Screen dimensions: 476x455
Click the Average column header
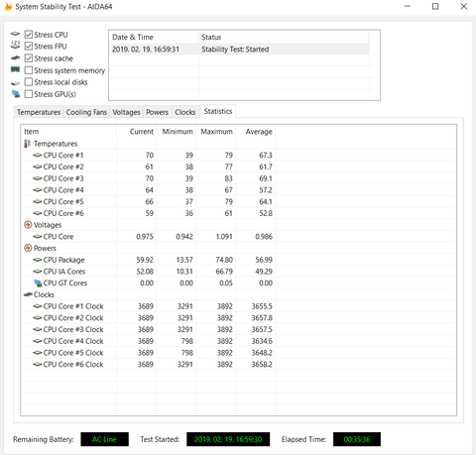pyautogui.click(x=256, y=132)
